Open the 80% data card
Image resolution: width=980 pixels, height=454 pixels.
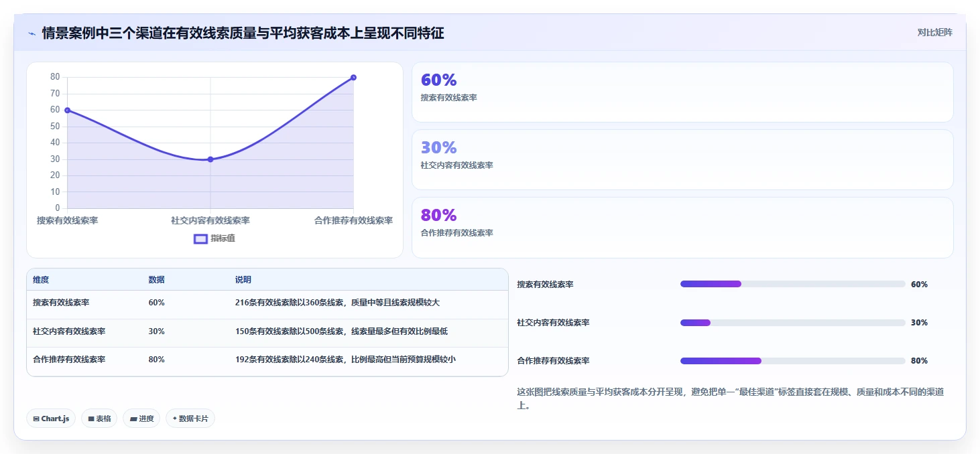click(x=682, y=228)
